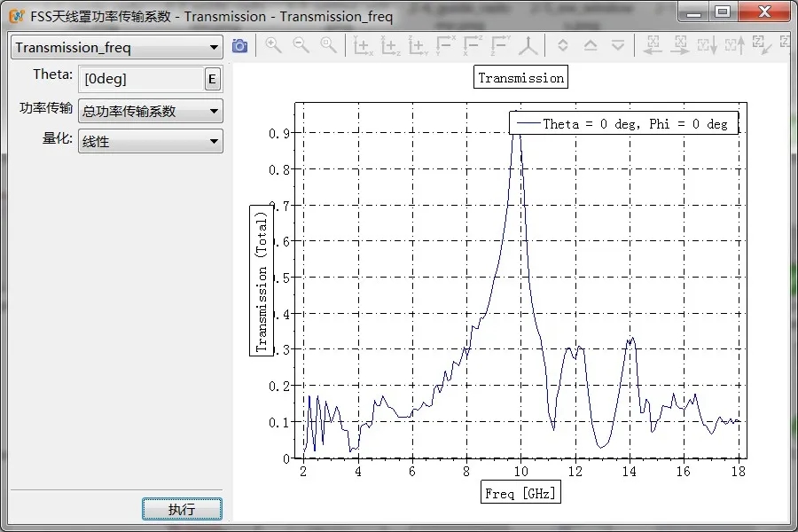The width and height of the screenshot is (798, 532).
Task: Switch to the isometric 3D axis view
Action: pyautogui.click(x=528, y=46)
